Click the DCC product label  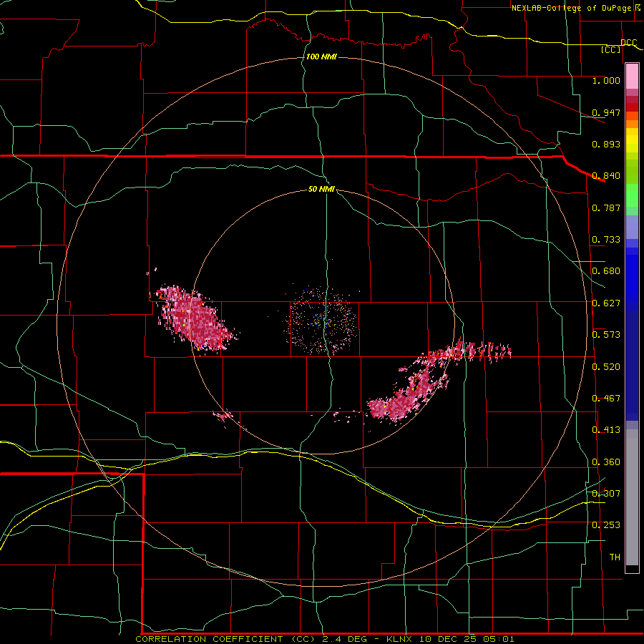click(629, 42)
